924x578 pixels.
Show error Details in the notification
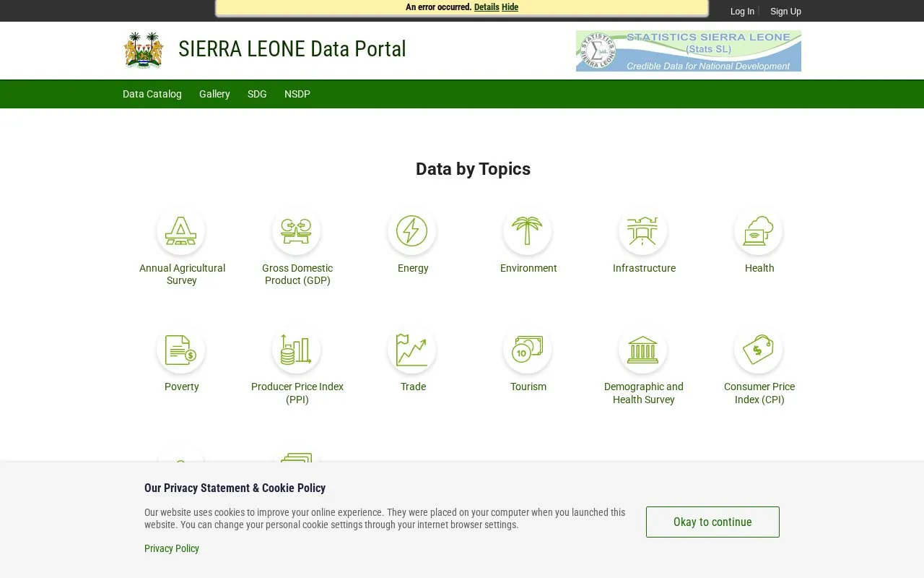487,7
